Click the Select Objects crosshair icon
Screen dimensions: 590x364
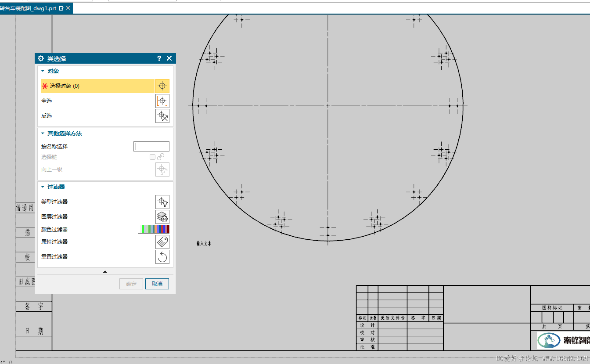[162, 86]
